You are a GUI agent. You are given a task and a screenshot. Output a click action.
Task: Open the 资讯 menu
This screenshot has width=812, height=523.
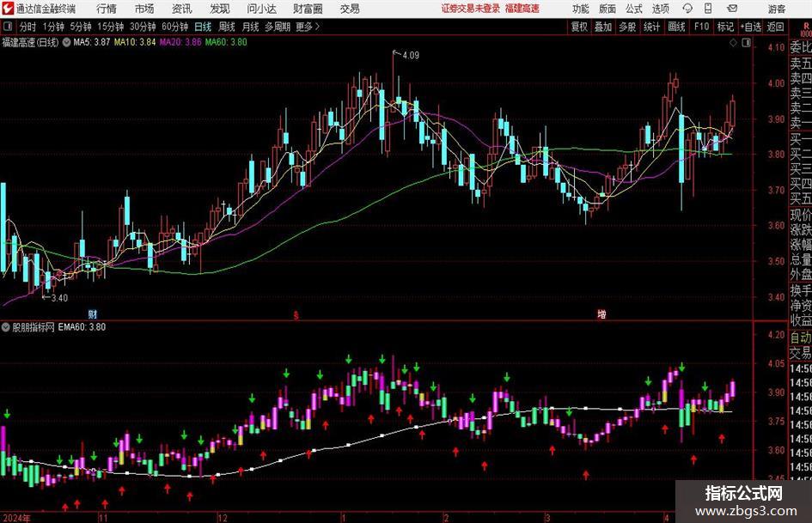click(182, 9)
